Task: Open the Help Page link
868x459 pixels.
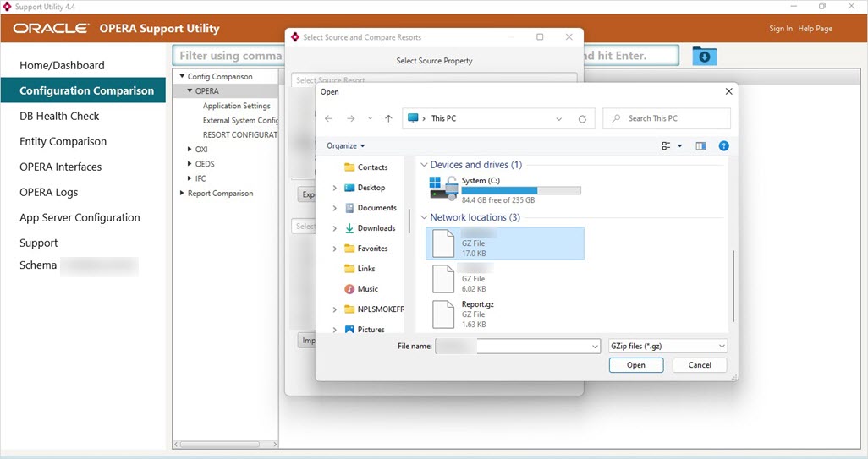Action: pos(815,29)
